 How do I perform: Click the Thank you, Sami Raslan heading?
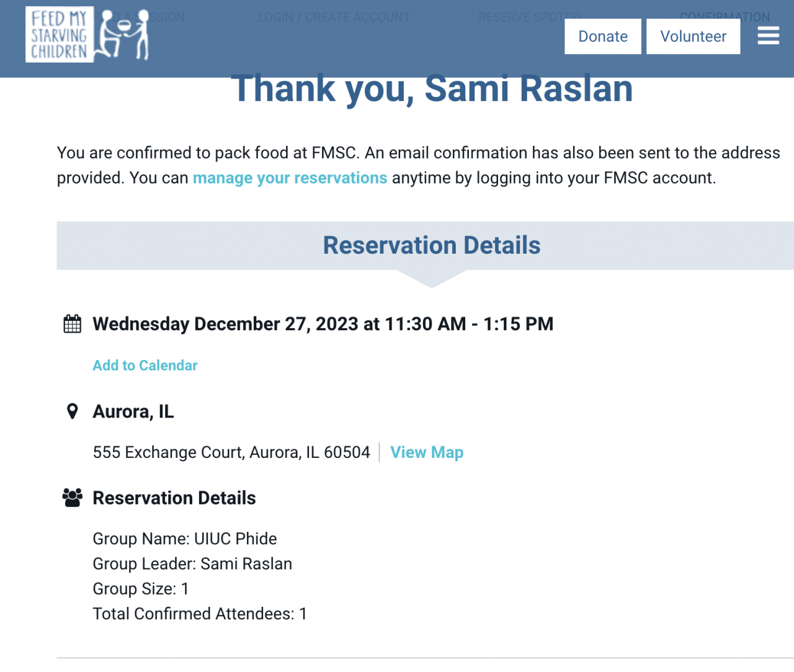pos(432,89)
